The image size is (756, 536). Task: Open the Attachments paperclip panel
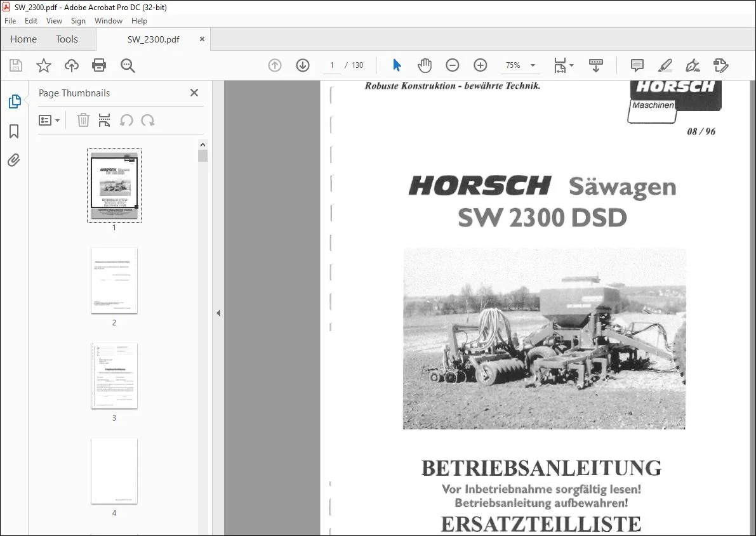click(14, 160)
